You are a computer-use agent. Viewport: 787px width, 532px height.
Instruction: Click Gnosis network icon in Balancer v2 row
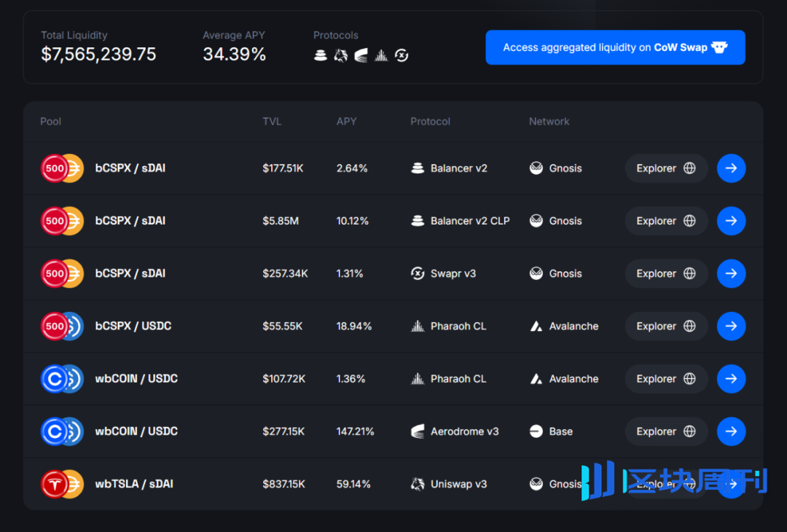click(x=536, y=168)
